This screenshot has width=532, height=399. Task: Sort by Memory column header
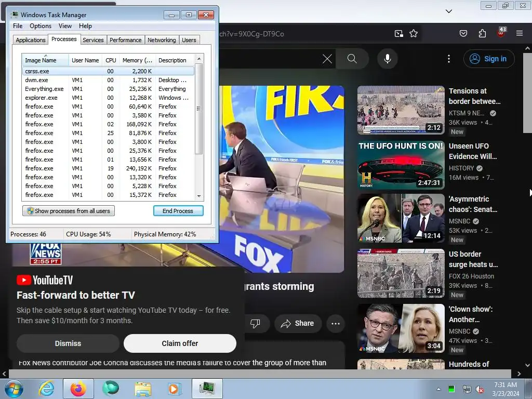(137, 60)
